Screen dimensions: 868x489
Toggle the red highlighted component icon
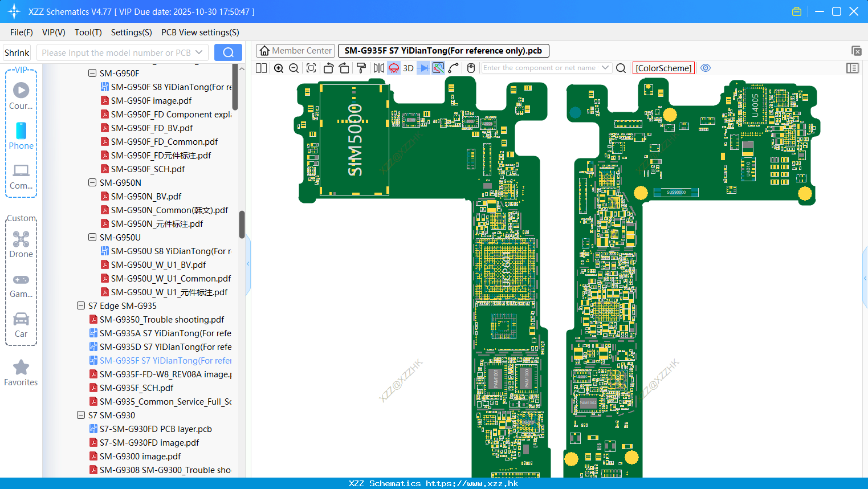click(394, 68)
